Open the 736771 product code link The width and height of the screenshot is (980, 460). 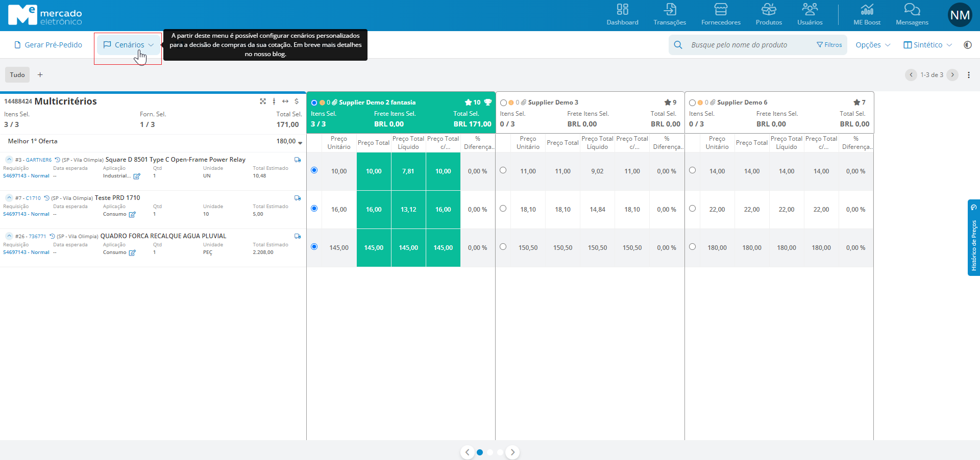(x=37, y=237)
